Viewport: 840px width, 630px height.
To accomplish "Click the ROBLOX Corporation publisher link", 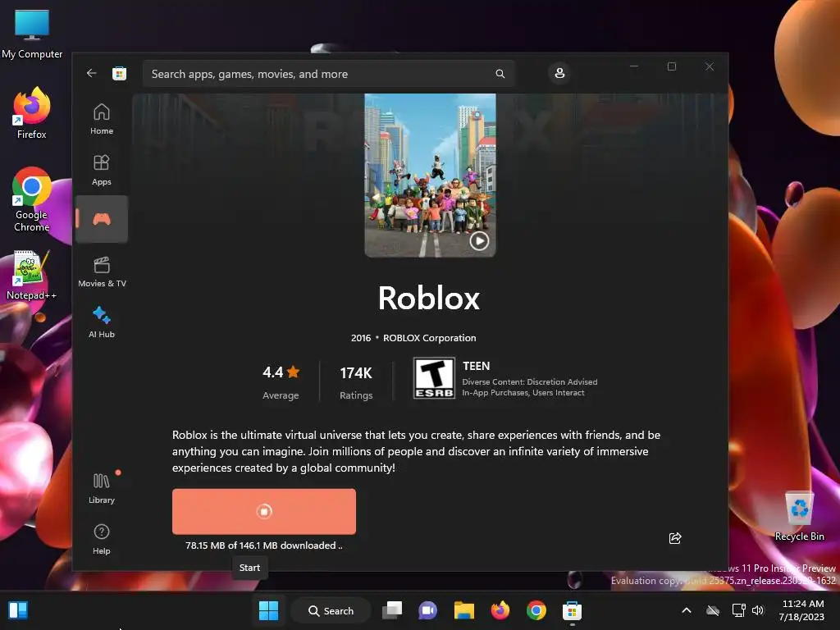I will coord(430,338).
